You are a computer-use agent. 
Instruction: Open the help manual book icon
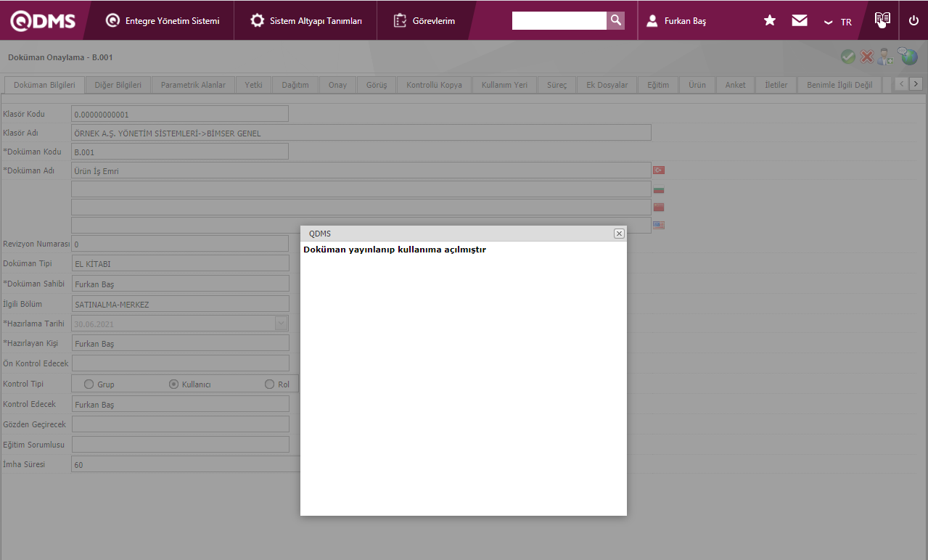pos(882,20)
